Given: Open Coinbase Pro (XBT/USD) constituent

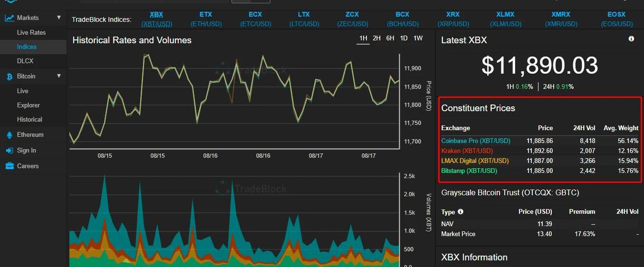Looking at the screenshot, I should tap(476, 141).
